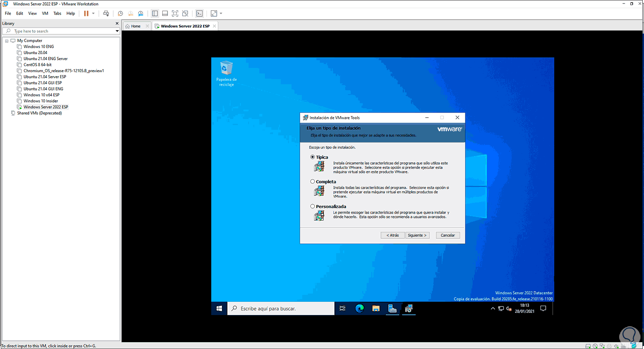Click the guest clock showing 18:13
This screenshot has height=349, width=644.
pos(526,309)
